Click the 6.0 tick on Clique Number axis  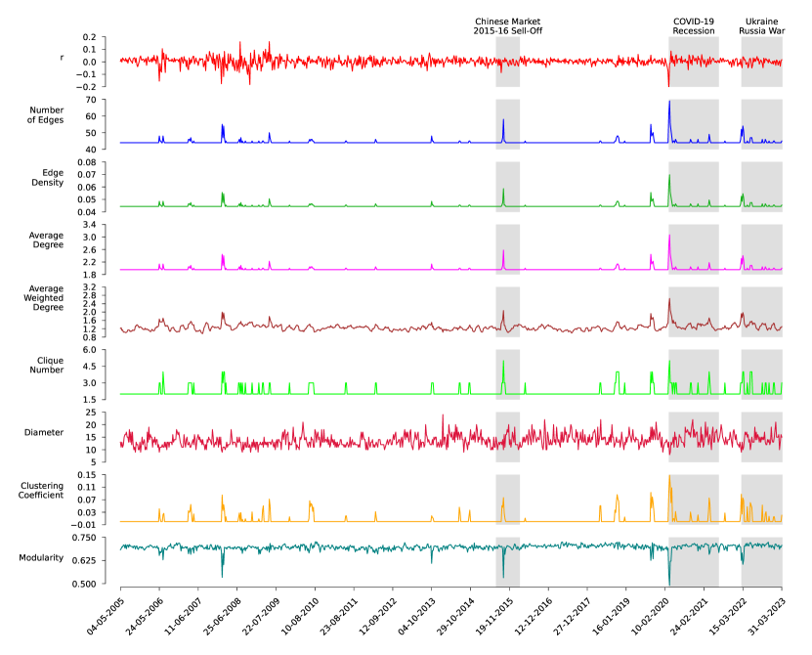[x=90, y=350]
